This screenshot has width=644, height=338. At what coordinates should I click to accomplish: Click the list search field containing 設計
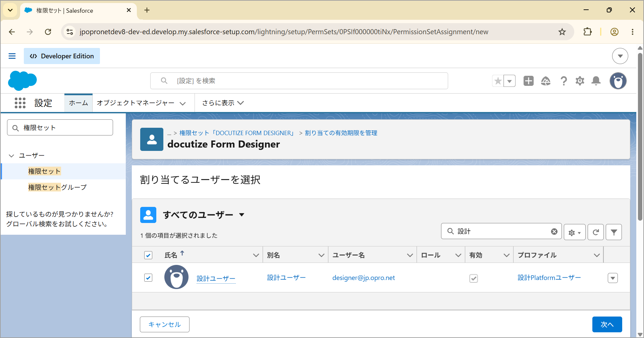501,231
